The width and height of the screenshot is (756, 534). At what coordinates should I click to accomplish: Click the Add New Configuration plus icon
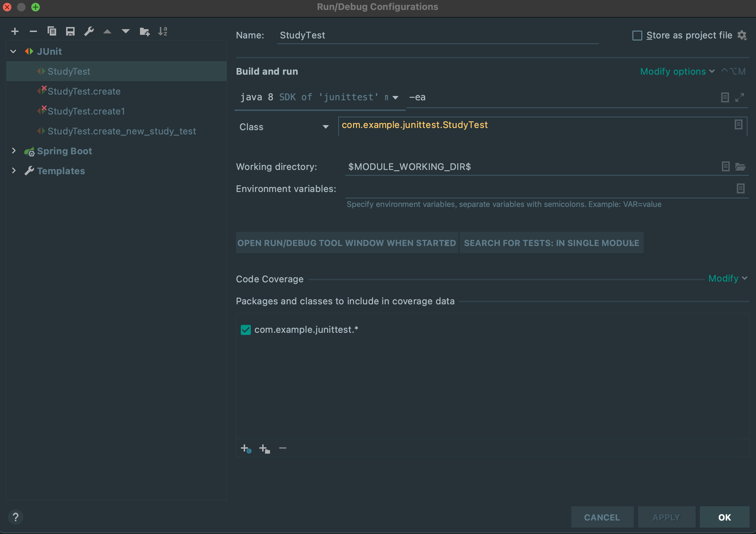click(x=15, y=31)
